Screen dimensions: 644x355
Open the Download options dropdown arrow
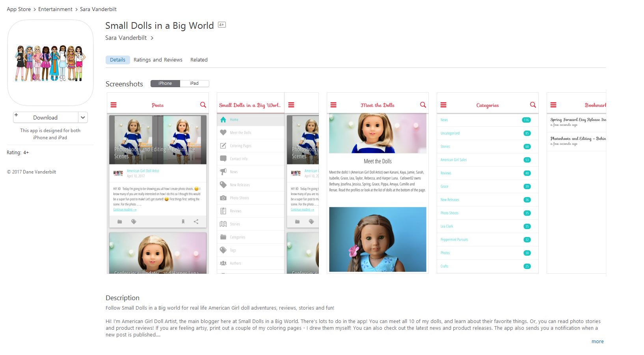(x=83, y=118)
